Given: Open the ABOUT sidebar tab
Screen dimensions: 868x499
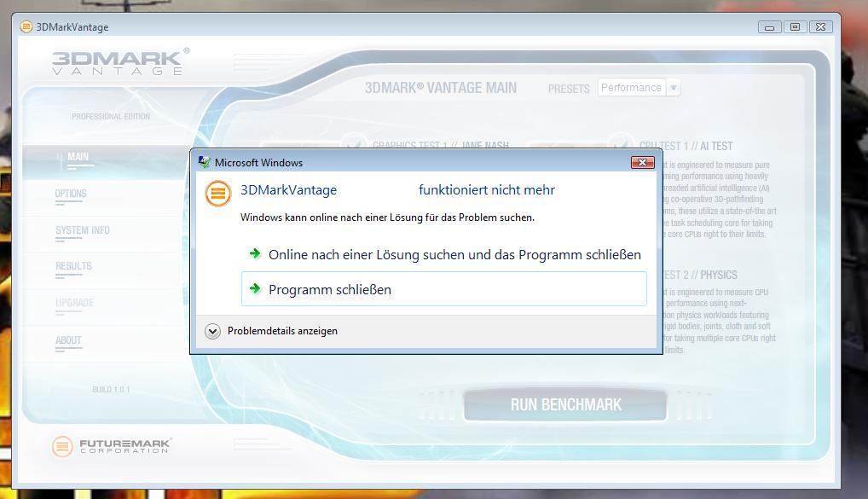Looking at the screenshot, I should [x=68, y=340].
